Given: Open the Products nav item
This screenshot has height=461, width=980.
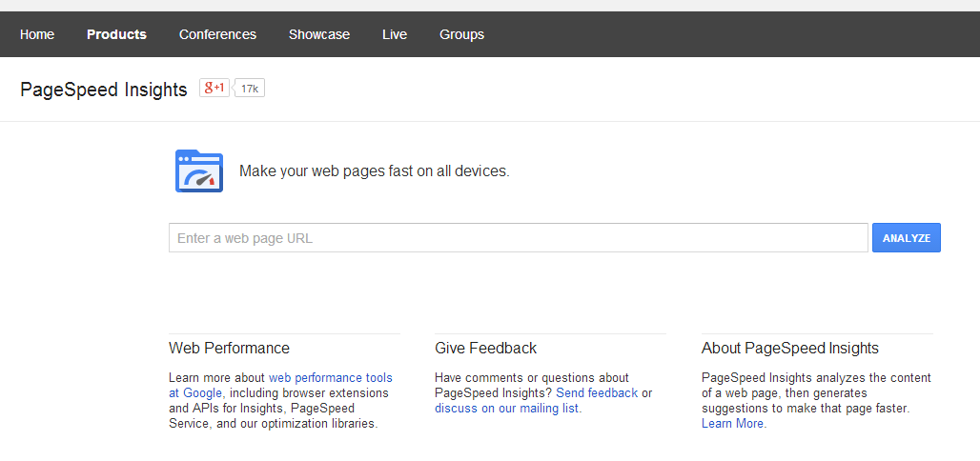Looking at the screenshot, I should (117, 34).
